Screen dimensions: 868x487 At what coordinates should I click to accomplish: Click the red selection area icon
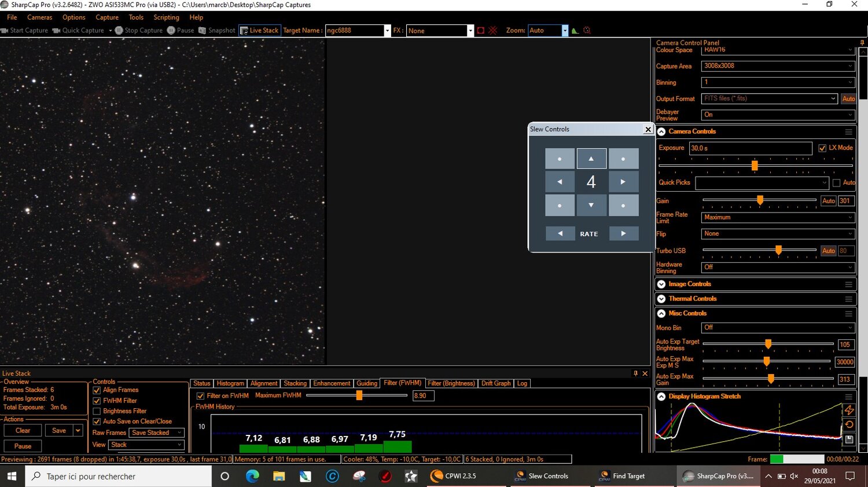[x=480, y=30]
